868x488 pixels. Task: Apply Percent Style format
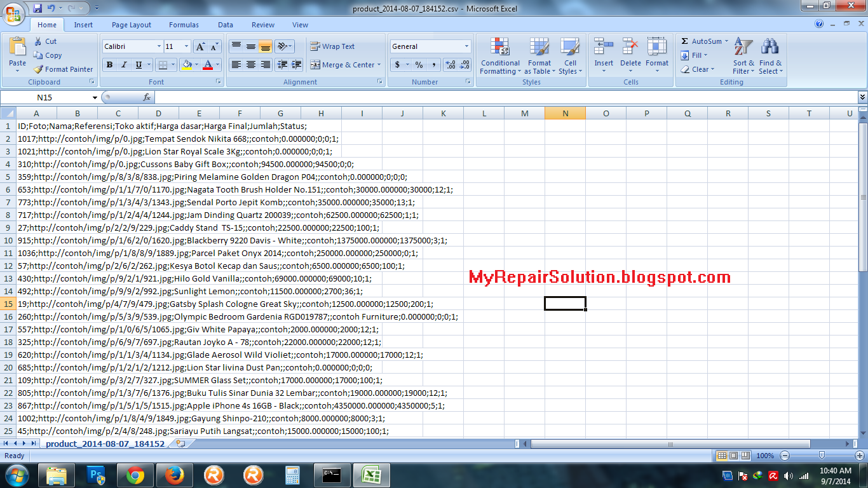coord(419,65)
